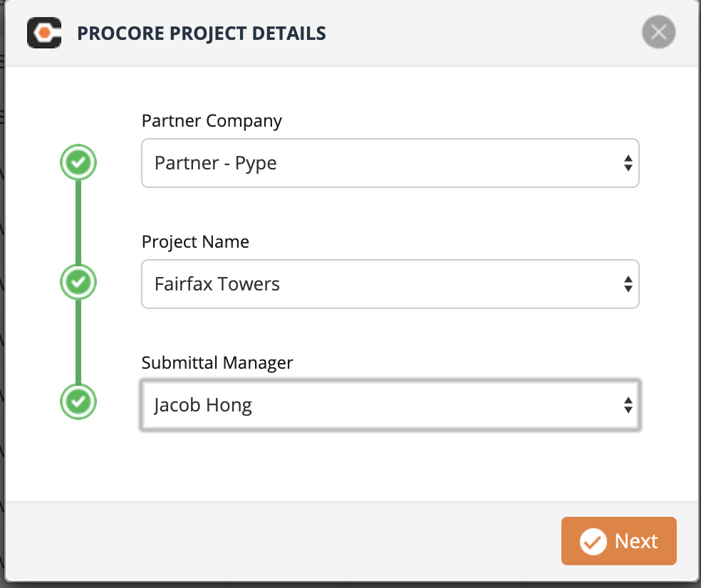Image resolution: width=701 pixels, height=588 pixels.
Task: Open the Project Name dropdown
Action: click(390, 284)
